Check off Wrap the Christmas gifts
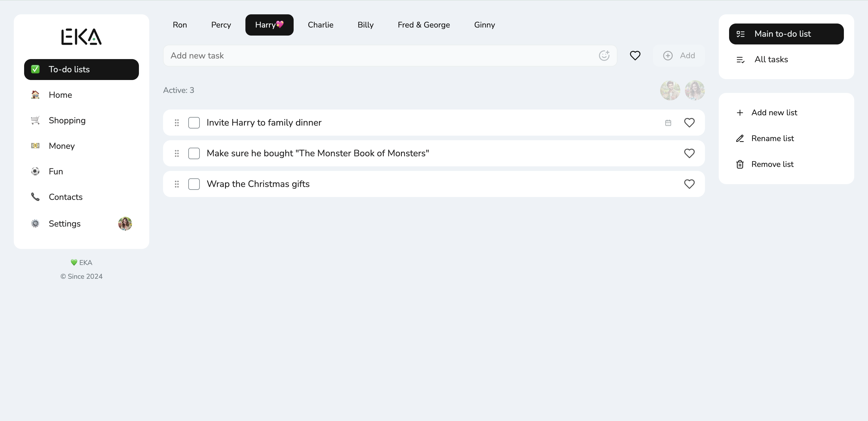 click(194, 184)
